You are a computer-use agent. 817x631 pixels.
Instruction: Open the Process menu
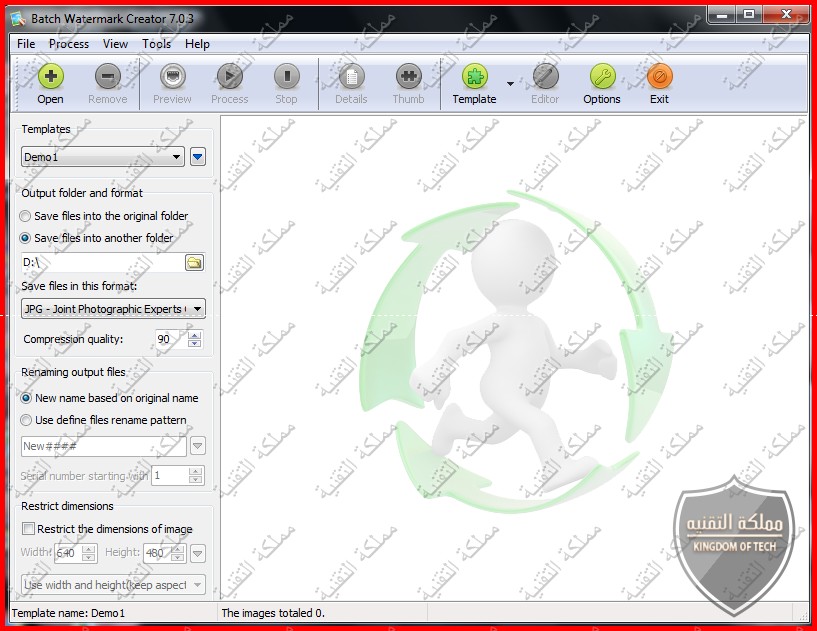(69, 44)
